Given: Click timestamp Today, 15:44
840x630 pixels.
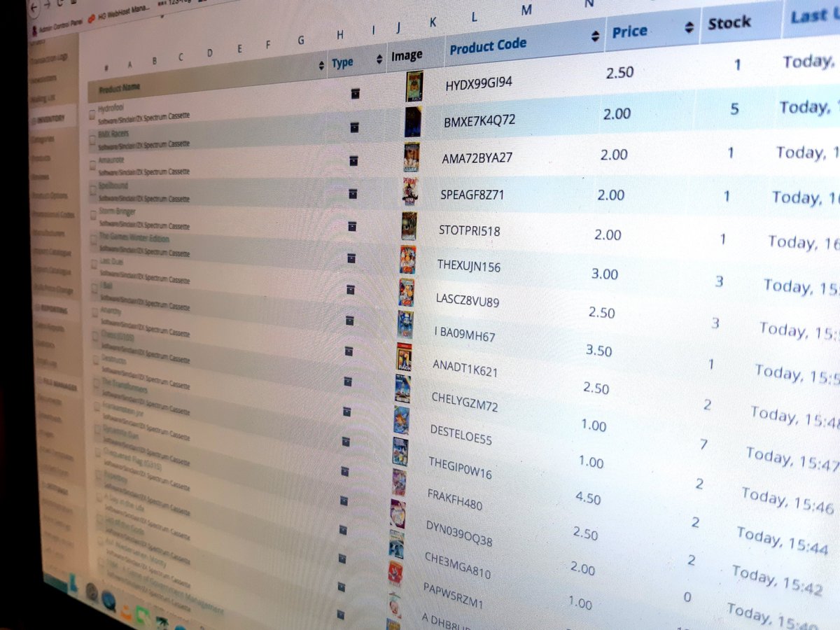Looking at the screenshot, I should click(782, 541).
